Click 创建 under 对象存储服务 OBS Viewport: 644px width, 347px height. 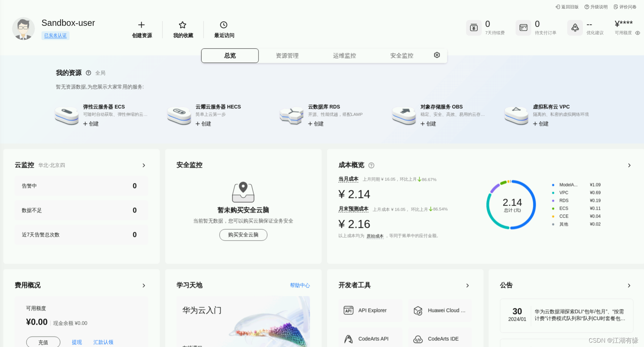(428, 124)
